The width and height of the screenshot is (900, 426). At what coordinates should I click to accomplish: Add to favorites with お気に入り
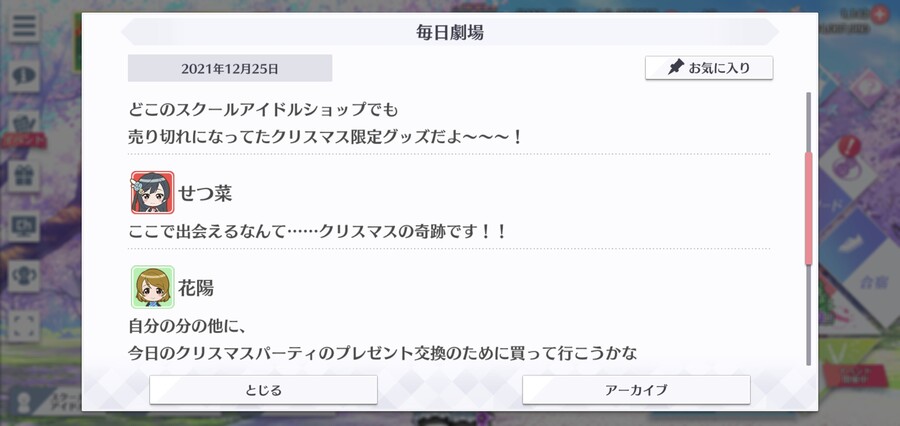(709, 68)
